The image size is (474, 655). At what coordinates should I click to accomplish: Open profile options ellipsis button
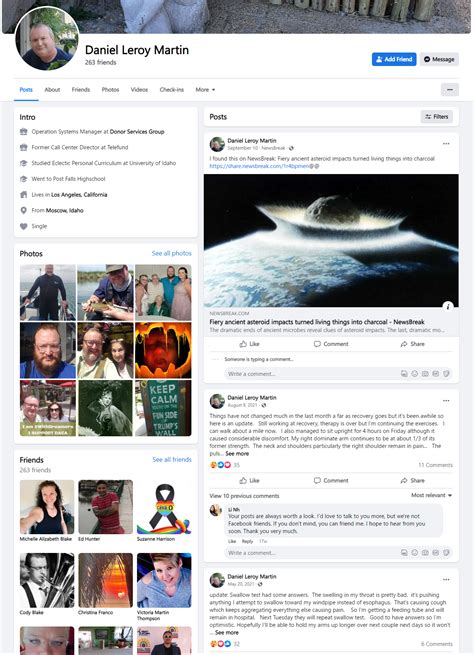pyautogui.click(x=450, y=89)
